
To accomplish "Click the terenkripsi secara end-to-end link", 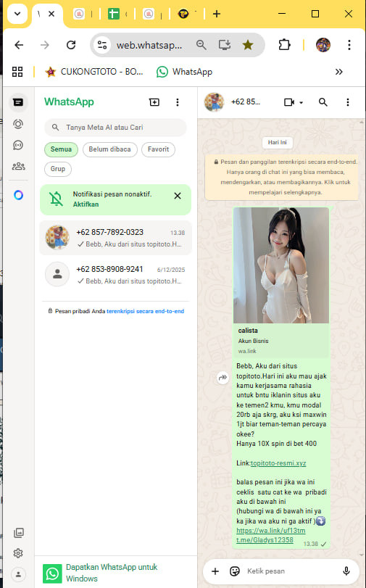I will point(145,311).
